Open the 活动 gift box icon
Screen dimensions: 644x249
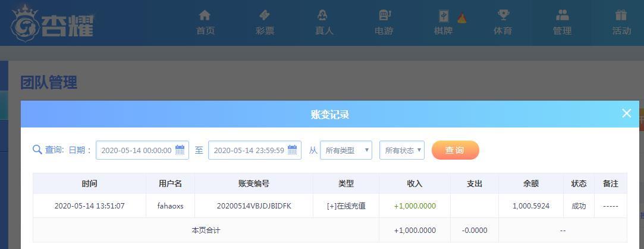pos(621,15)
